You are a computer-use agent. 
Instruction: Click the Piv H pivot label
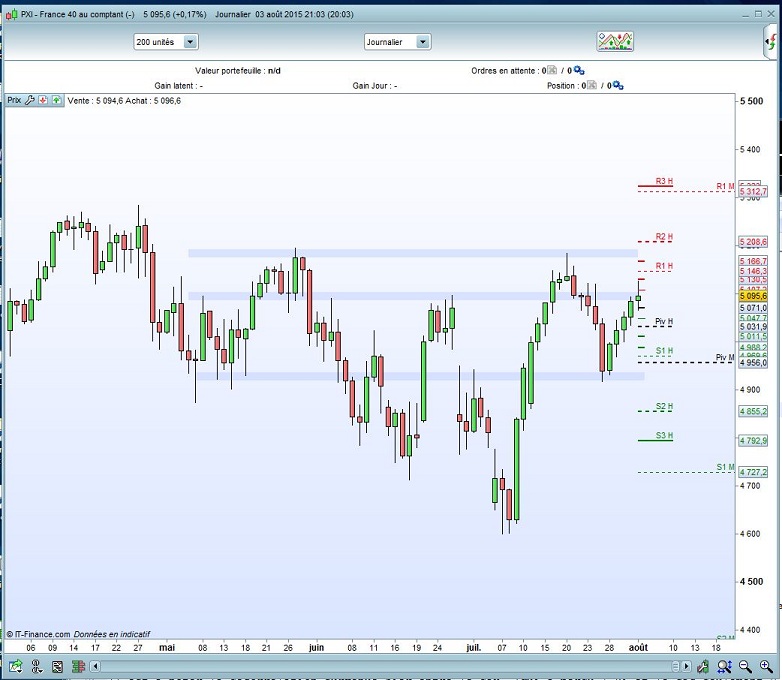pos(664,321)
